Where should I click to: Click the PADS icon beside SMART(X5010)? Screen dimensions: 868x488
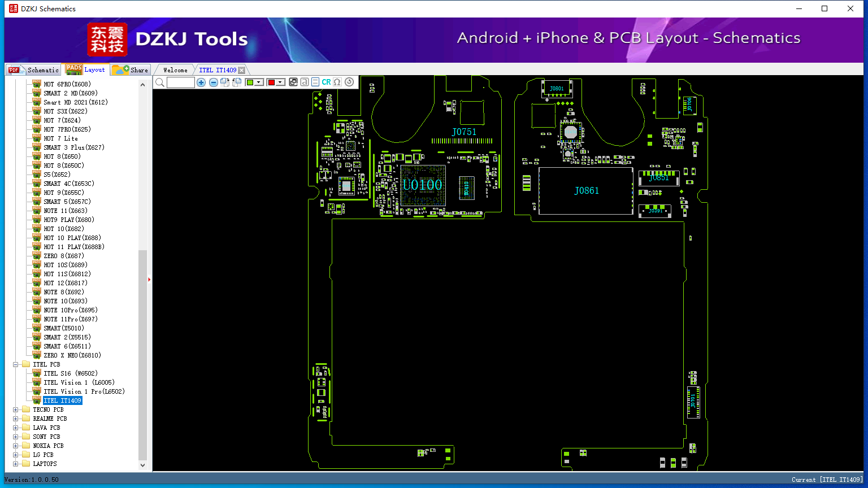(x=37, y=328)
